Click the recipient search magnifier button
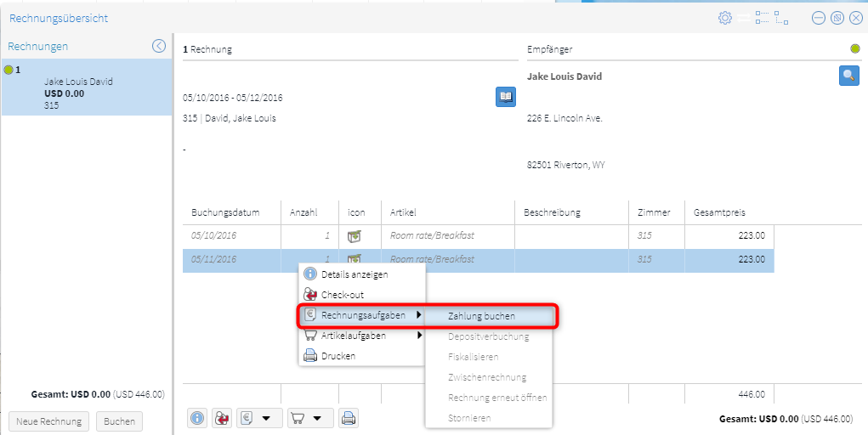This screenshot has height=435, width=868. (x=848, y=76)
